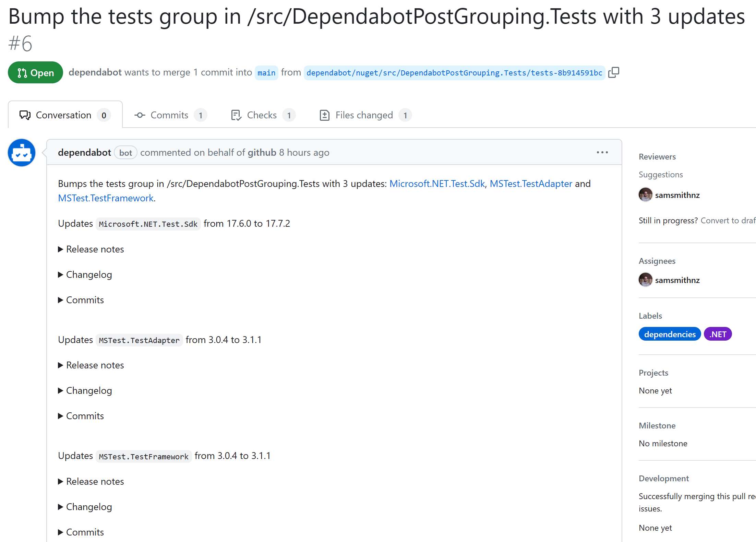Expand Commits for MSTest.TestAdapter
This screenshot has height=542, width=756.
(x=81, y=416)
